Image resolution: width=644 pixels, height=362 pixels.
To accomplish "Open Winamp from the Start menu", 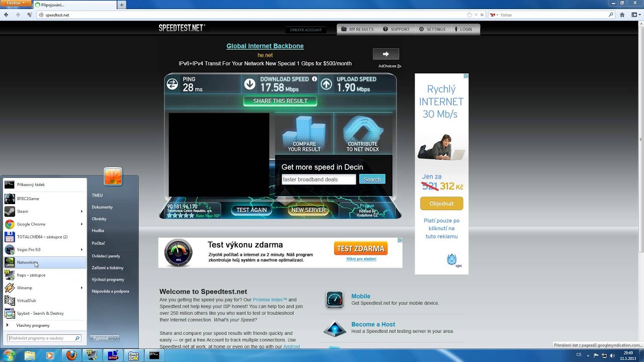I will click(x=44, y=288).
